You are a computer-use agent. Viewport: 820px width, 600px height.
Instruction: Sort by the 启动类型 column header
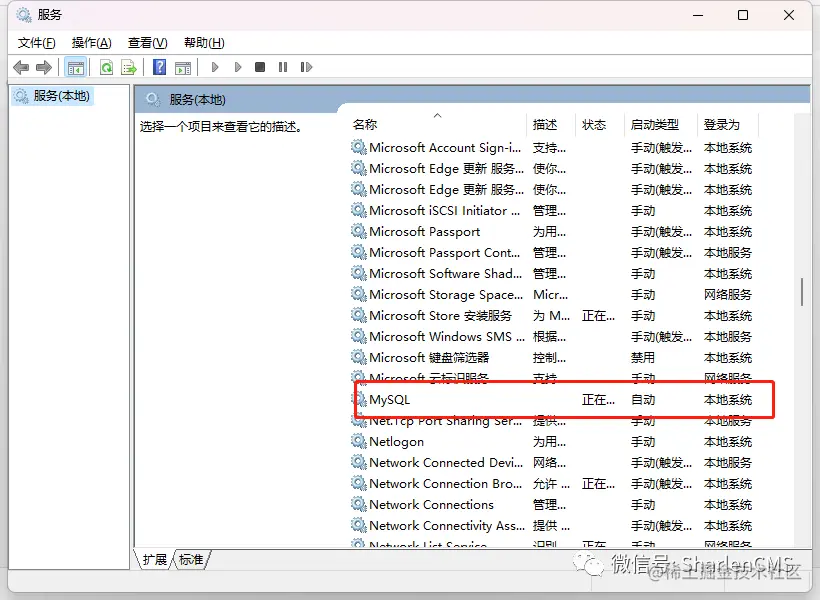pos(660,125)
